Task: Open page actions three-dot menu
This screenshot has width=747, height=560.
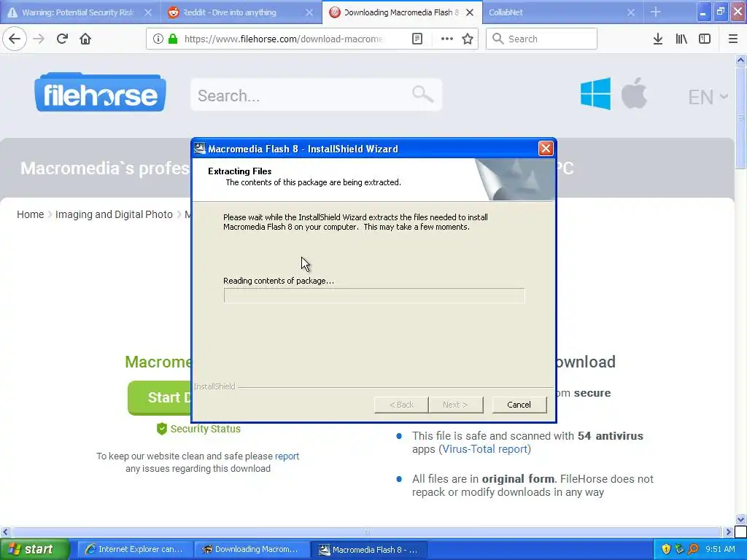Action: [446, 39]
